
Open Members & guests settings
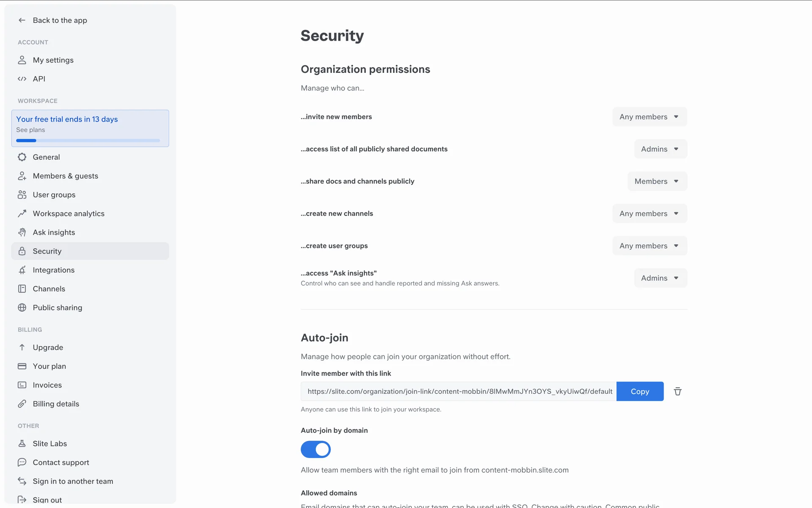pyautogui.click(x=65, y=176)
